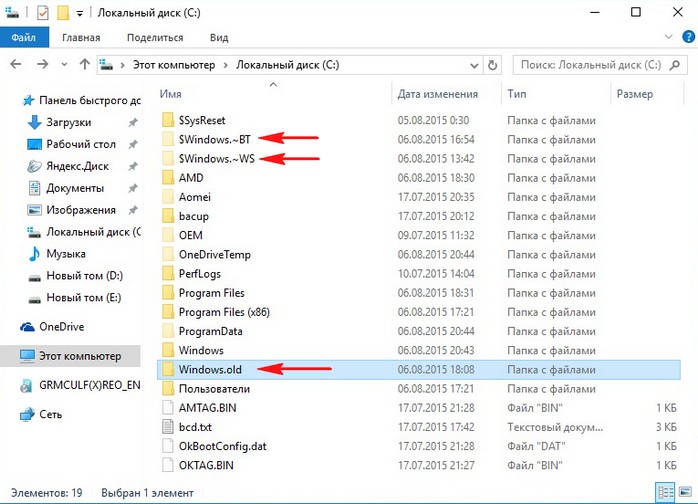Open the Файл menu
This screenshot has height=504, width=698.
(x=25, y=37)
